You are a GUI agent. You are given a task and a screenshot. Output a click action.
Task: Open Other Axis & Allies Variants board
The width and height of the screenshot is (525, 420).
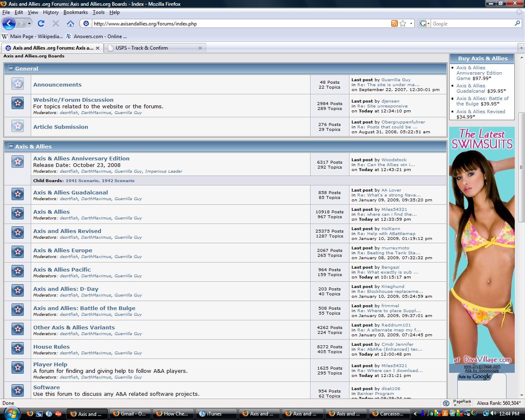click(74, 327)
